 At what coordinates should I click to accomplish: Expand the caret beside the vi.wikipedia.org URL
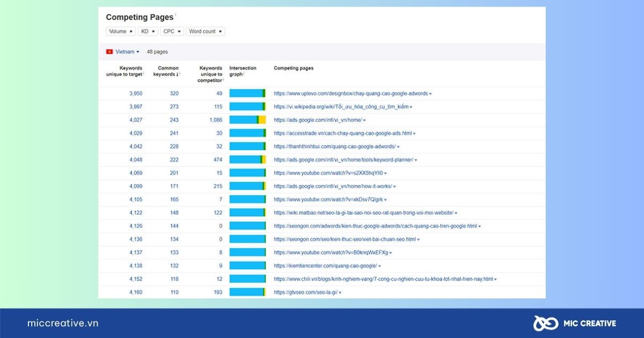click(411, 107)
